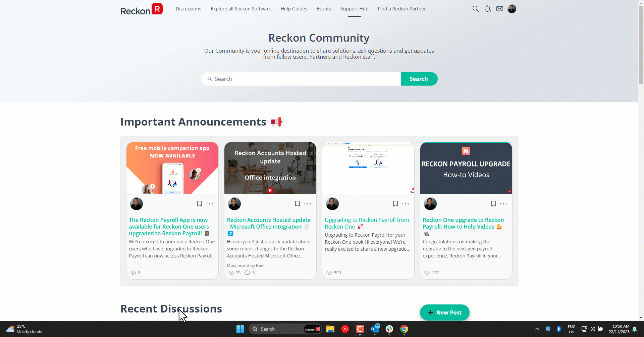
Task: Open Slack from the taskbar
Action: coord(389,329)
